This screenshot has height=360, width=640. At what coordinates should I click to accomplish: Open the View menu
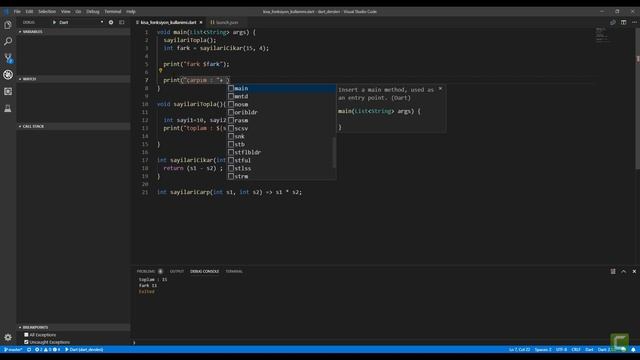point(65,12)
